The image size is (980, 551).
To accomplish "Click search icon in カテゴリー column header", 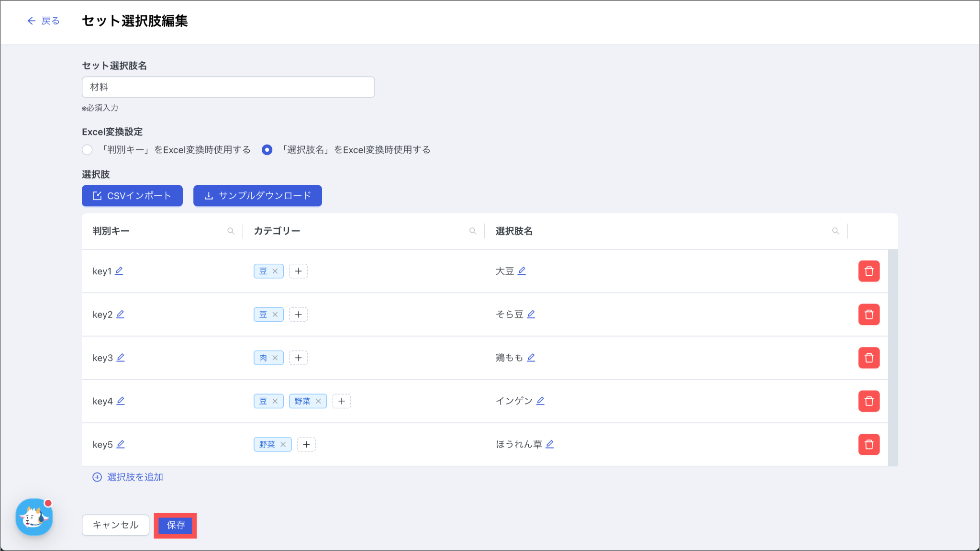I will 473,231.
